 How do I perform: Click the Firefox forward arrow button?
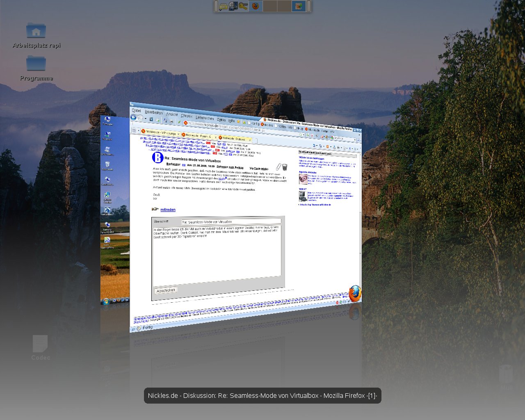[x=140, y=118]
